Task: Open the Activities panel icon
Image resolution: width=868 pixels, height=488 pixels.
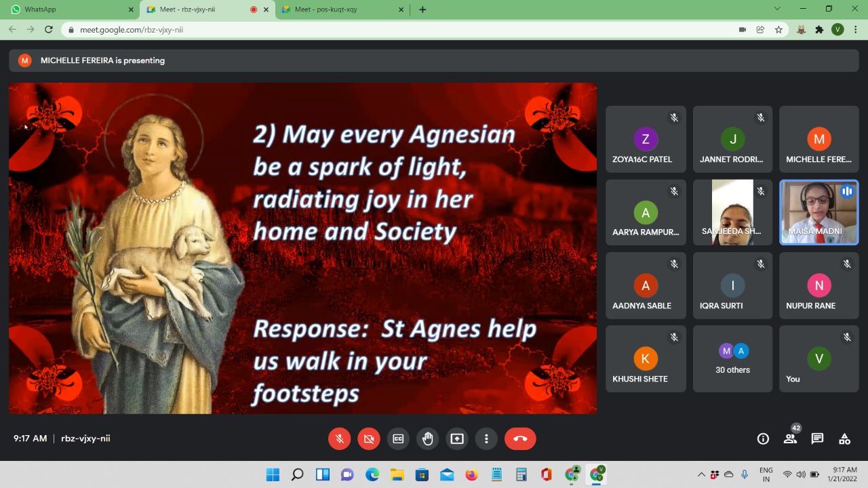Action: (x=844, y=439)
